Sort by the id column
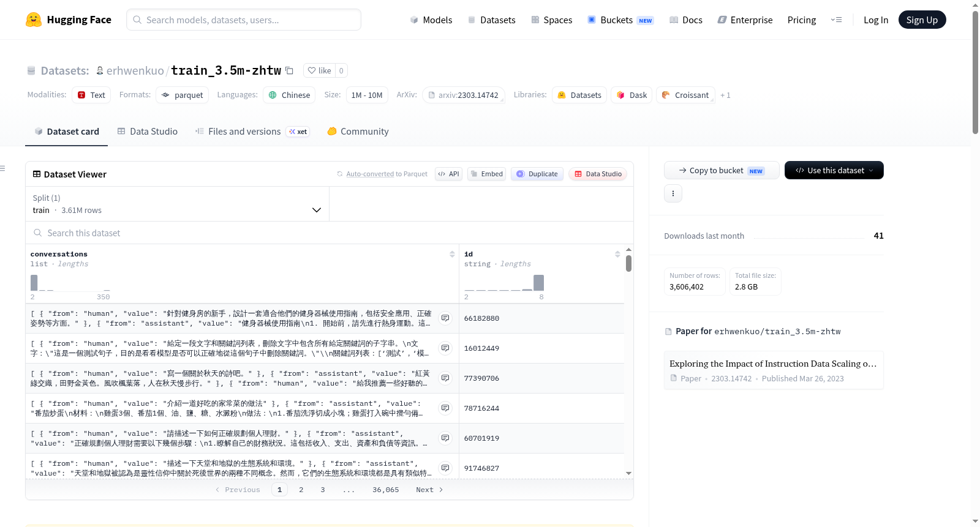Screen dimensions: 980x527 click(617, 254)
